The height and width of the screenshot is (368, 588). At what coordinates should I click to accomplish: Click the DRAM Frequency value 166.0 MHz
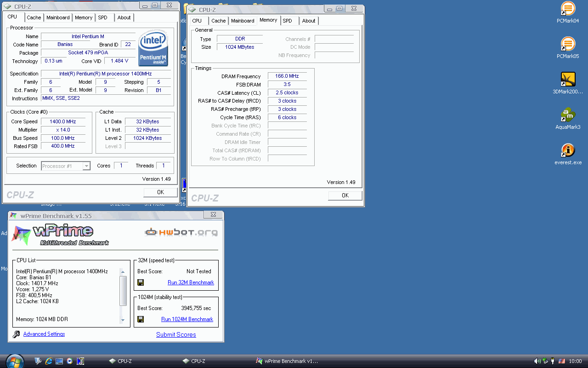pyautogui.click(x=287, y=76)
